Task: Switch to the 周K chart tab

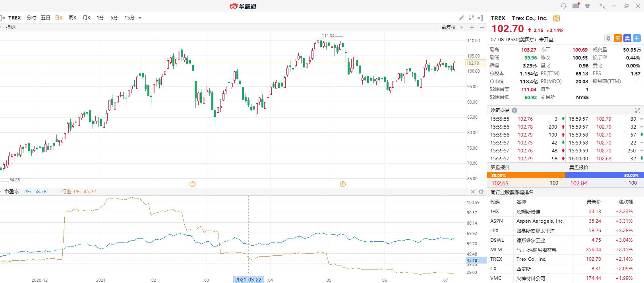Action: 72,18
